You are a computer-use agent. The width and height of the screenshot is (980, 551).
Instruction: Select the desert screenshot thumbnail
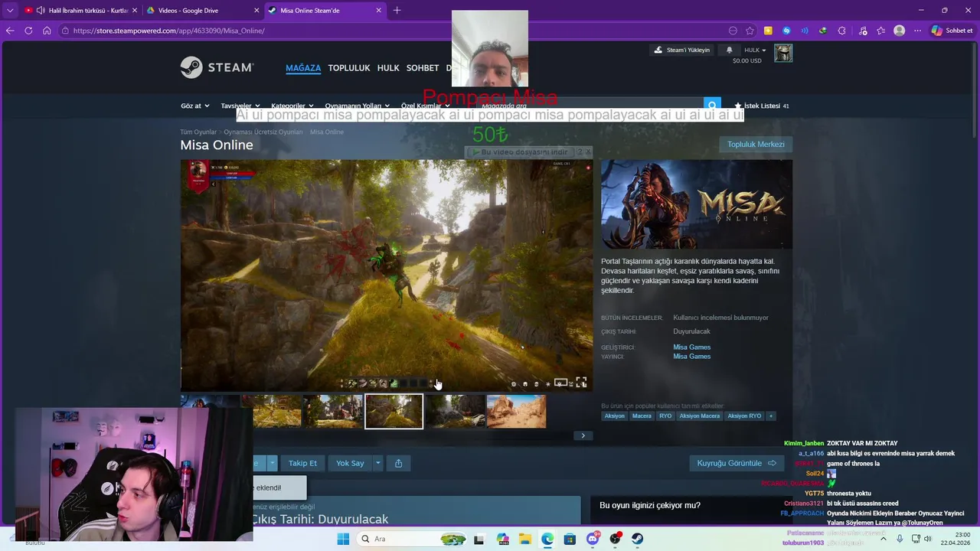point(517,412)
